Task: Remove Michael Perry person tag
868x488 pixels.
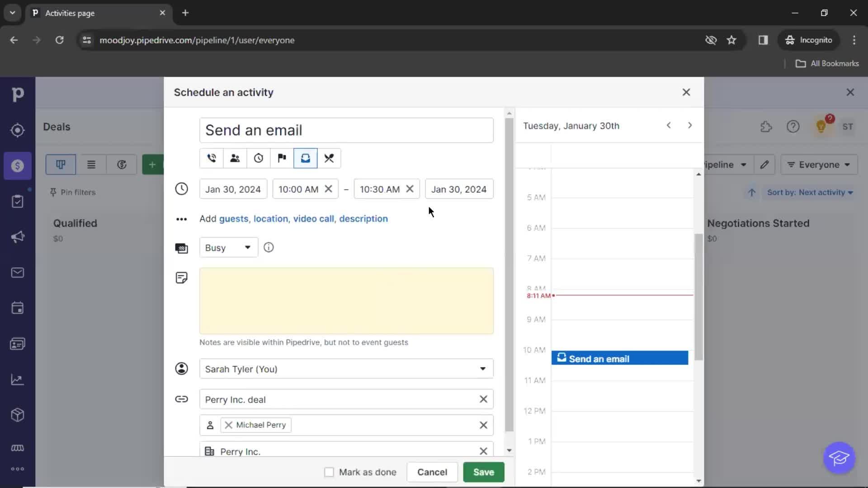Action: coord(229,425)
